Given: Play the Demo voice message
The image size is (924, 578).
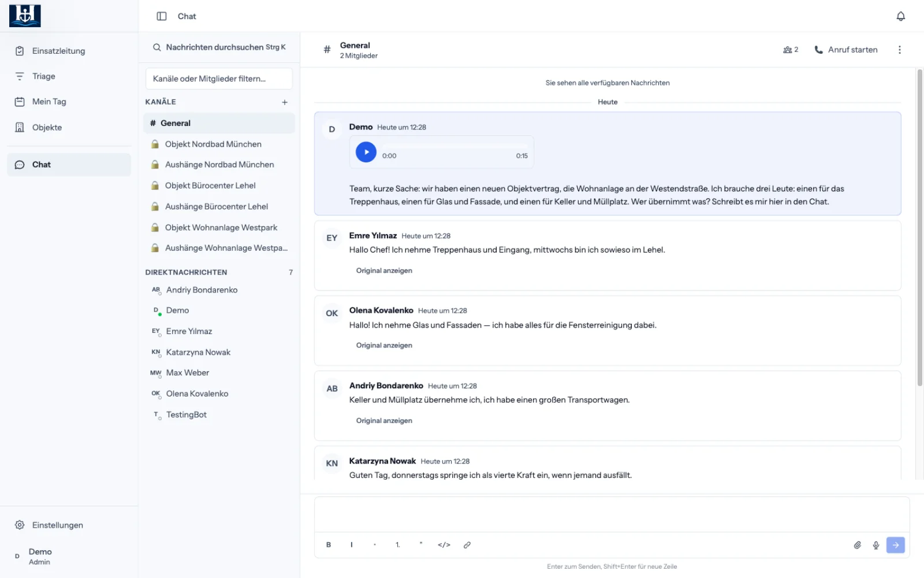Looking at the screenshot, I should [366, 152].
